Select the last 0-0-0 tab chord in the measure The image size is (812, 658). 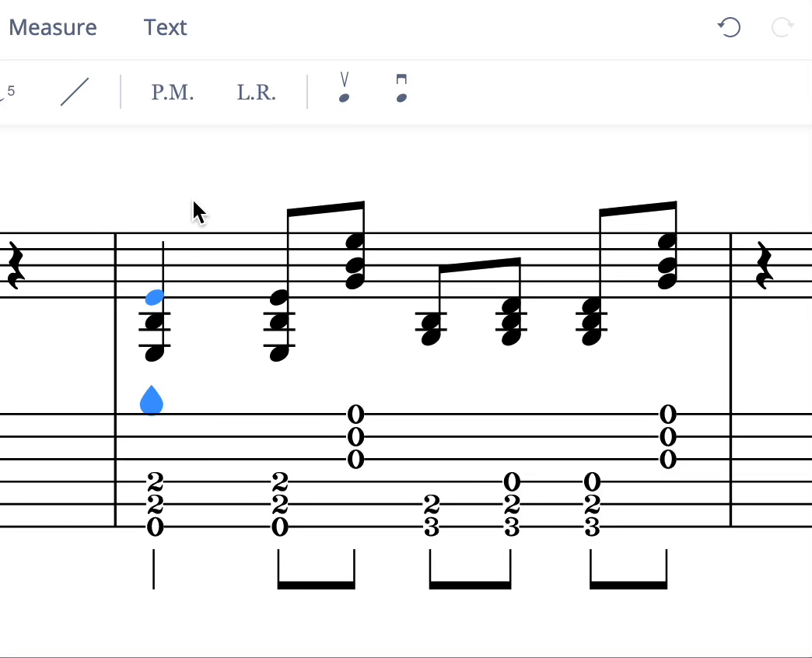coord(667,436)
